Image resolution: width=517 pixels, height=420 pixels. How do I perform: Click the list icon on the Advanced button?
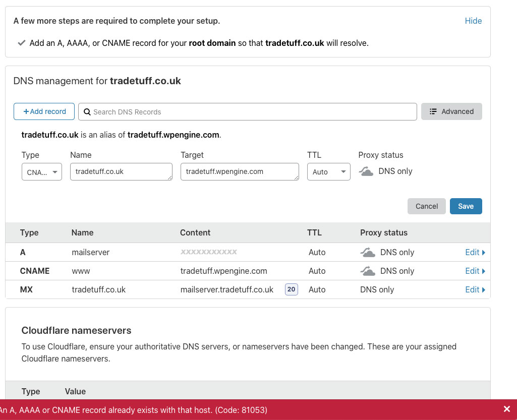pyautogui.click(x=433, y=111)
